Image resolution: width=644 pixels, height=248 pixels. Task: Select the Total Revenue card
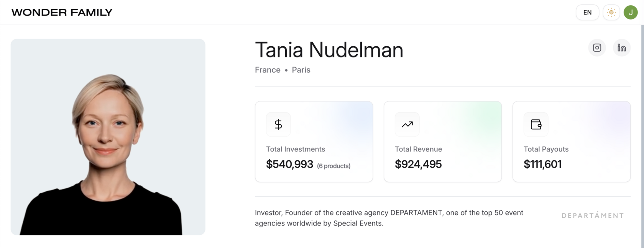(443, 142)
